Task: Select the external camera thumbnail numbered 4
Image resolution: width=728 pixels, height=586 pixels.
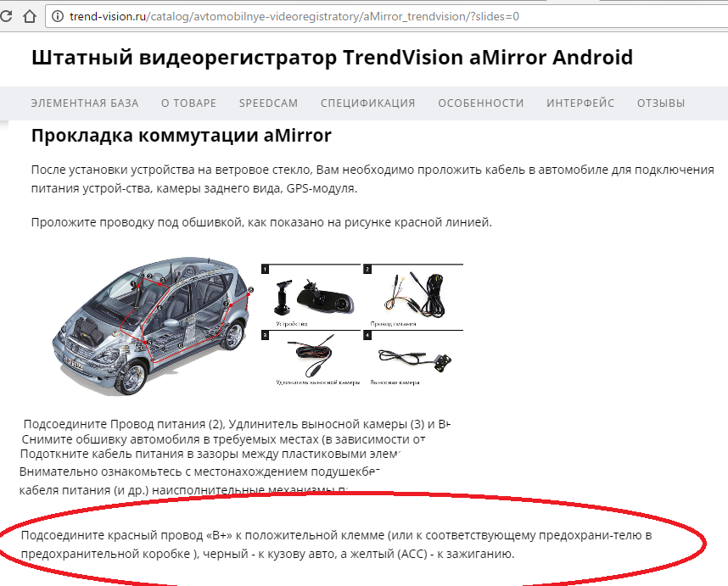Action: coord(413,358)
